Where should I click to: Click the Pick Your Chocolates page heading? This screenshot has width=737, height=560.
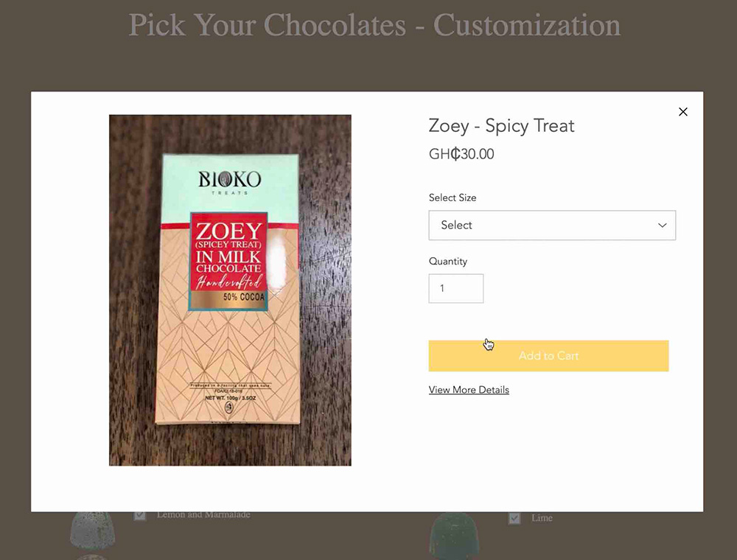tap(374, 25)
